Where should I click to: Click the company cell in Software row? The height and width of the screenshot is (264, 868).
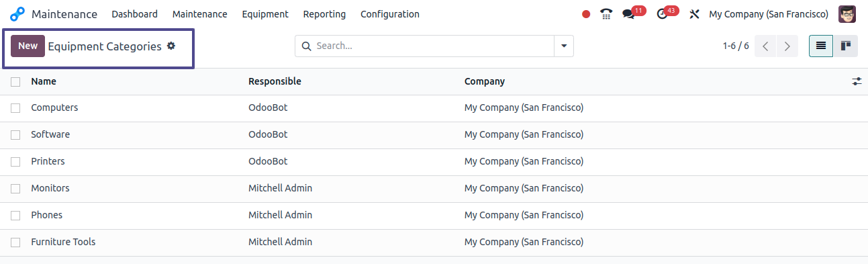click(x=524, y=134)
